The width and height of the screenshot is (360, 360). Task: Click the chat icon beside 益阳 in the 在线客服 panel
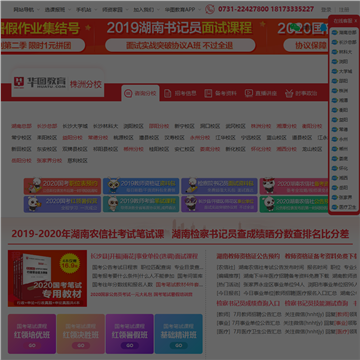point(335,120)
